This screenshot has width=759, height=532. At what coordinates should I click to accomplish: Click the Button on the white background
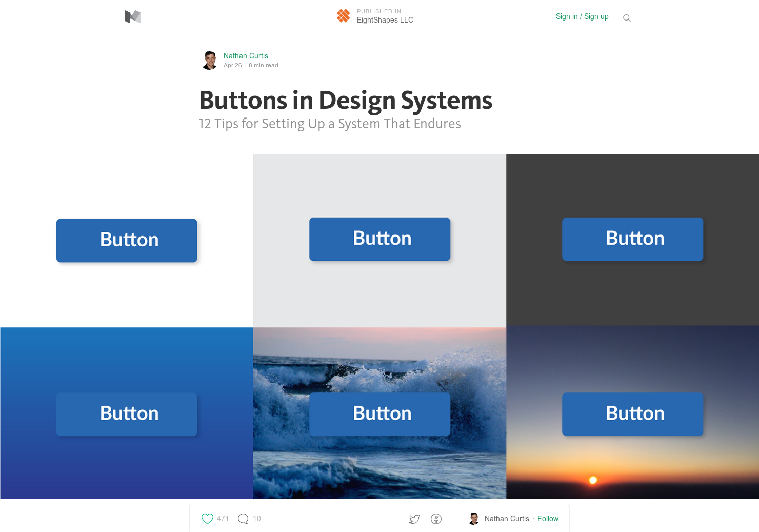click(x=127, y=240)
